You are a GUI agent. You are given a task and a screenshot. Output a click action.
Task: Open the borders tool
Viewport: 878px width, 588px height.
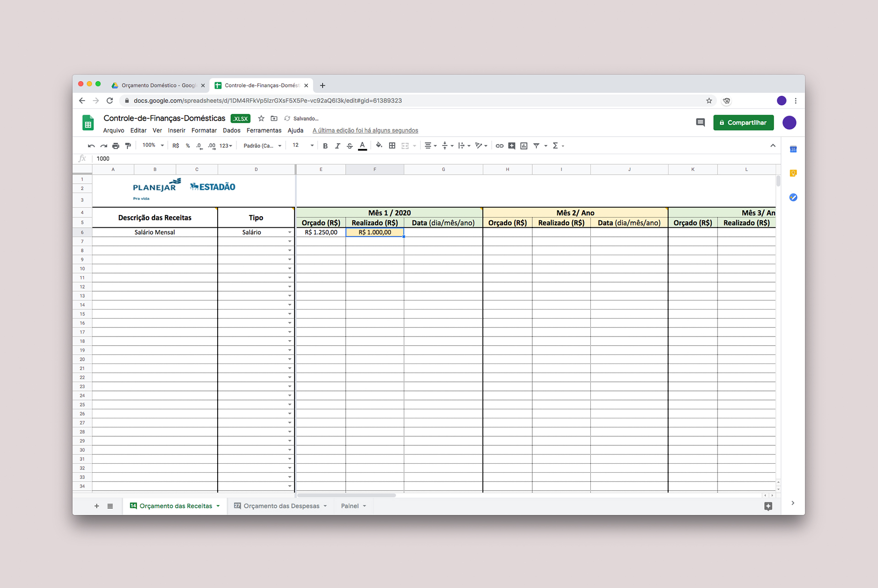pyautogui.click(x=392, y=145)
